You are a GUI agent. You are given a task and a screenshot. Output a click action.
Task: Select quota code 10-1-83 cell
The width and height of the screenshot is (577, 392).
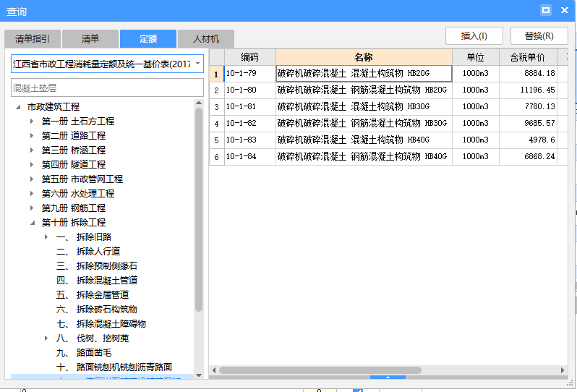(250, 140)
